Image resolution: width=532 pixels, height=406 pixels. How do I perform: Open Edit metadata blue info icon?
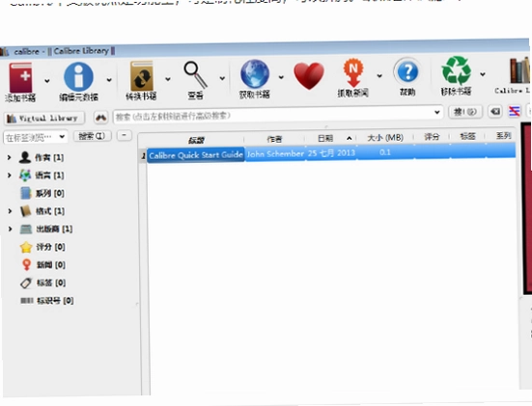coord(78,77)
